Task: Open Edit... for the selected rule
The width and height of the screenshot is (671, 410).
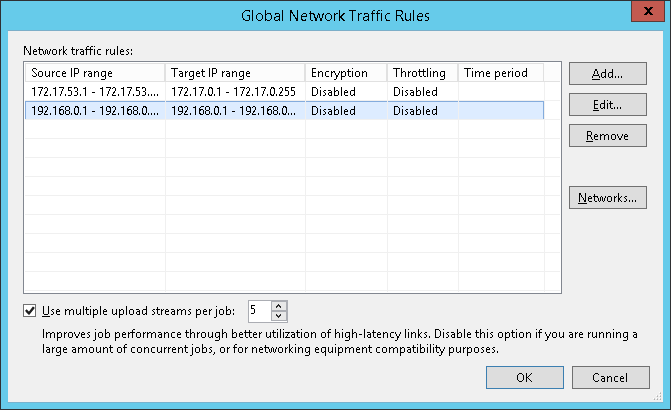Action: tap(607, 105)
